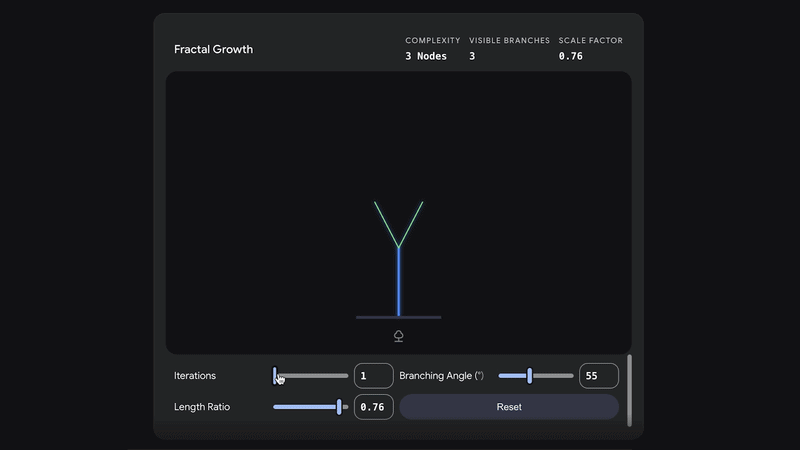Focus the Branching Angle value box
This screenshot has width=800, height=450.
(598, 376)
